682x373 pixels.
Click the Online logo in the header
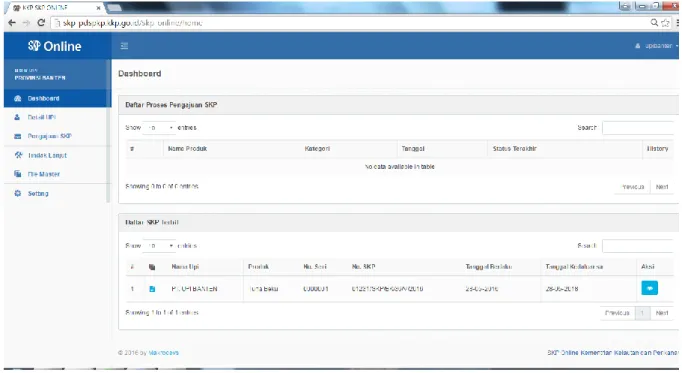pos(55,46)
